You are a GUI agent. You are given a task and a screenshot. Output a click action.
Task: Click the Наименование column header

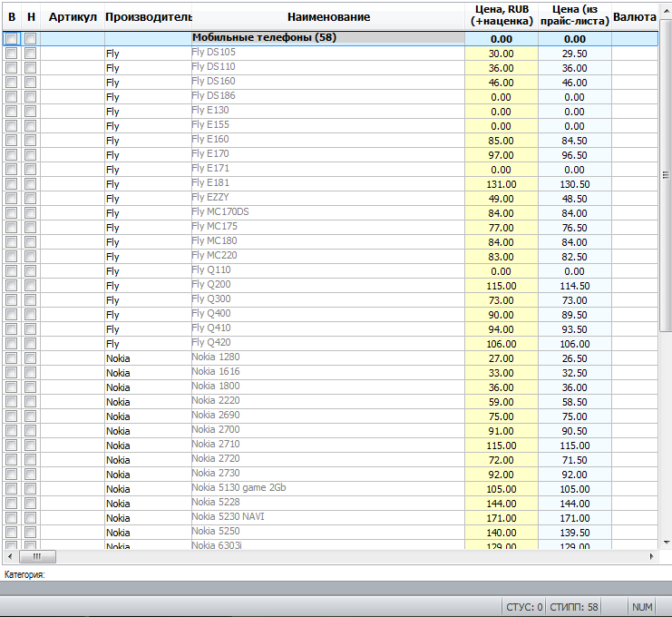tap(328, 17)
